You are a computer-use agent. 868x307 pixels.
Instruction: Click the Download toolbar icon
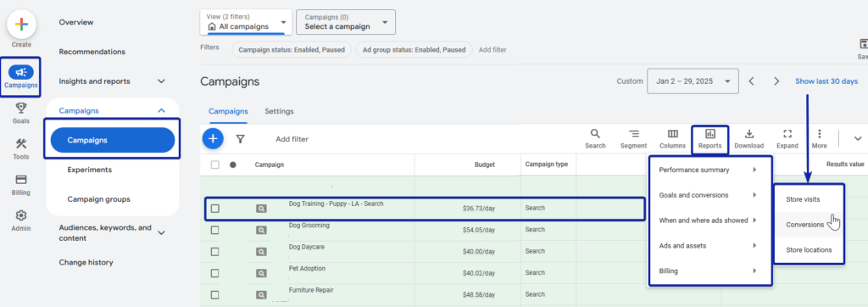[x=749, y=133]
